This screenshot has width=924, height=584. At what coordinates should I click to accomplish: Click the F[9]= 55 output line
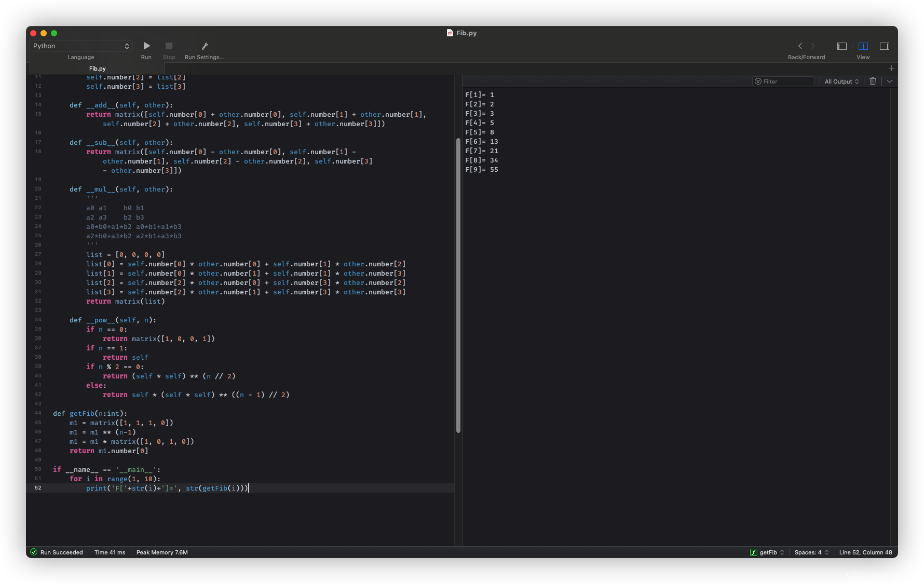(482, 170)
